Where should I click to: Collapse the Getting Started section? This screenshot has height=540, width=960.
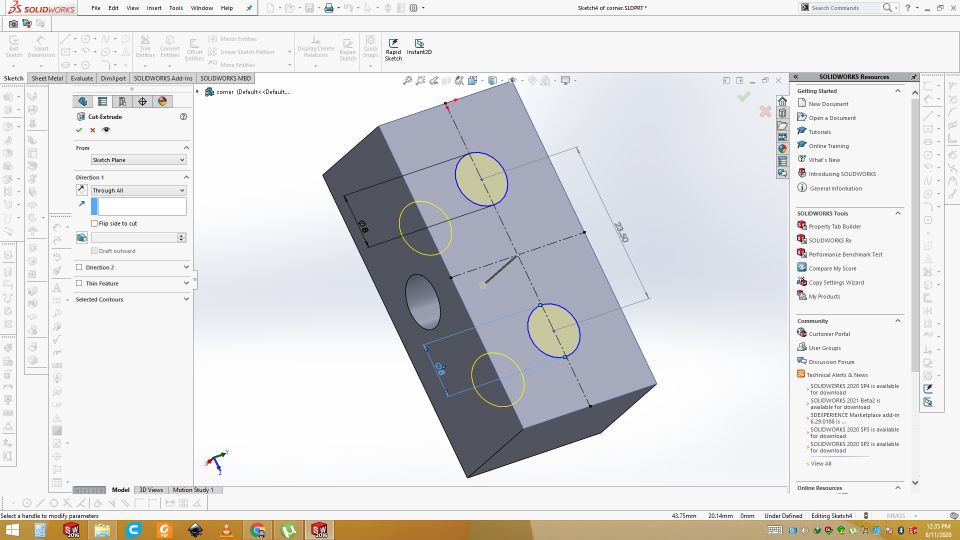pyautogui.click(x=898, y=91)
